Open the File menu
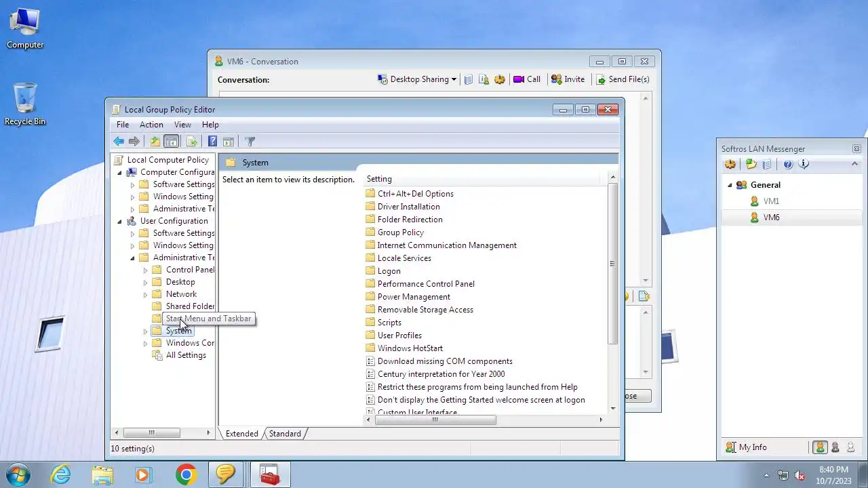 pyautogui.click(x=123, y=125)
